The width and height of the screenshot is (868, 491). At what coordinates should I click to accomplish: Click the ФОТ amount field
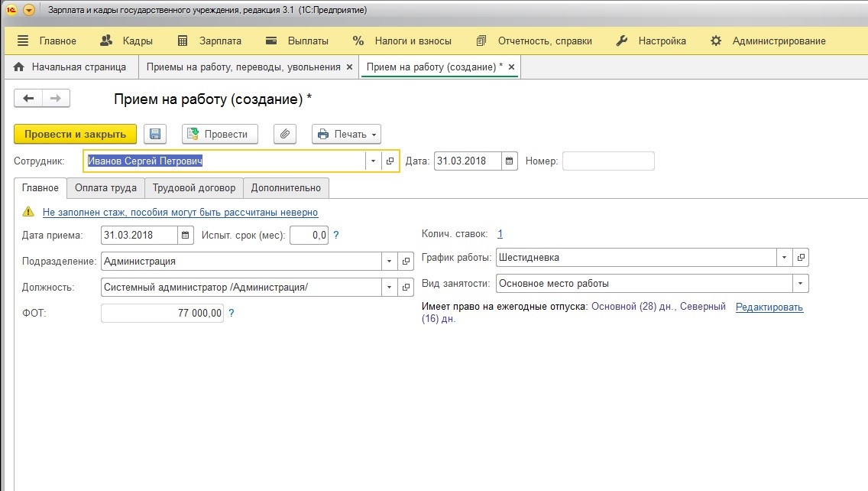(162, 313)
